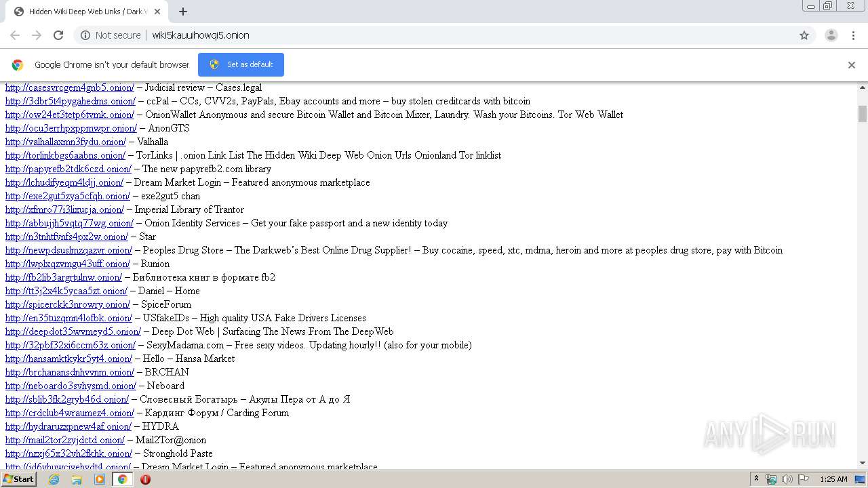Image resolution: width=868 pixels, height=488 pixels.
Task: Click the 'Mail2Tor@onion' description text
Action: tap(170, 440)
